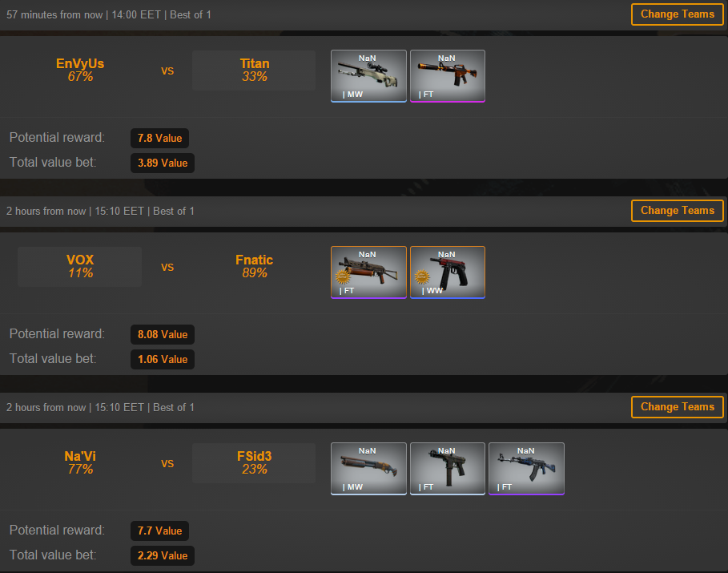Screen dimensions: 728x573
Task: Select the orange M4A1-S FT skin
Action: coord(448,76)
